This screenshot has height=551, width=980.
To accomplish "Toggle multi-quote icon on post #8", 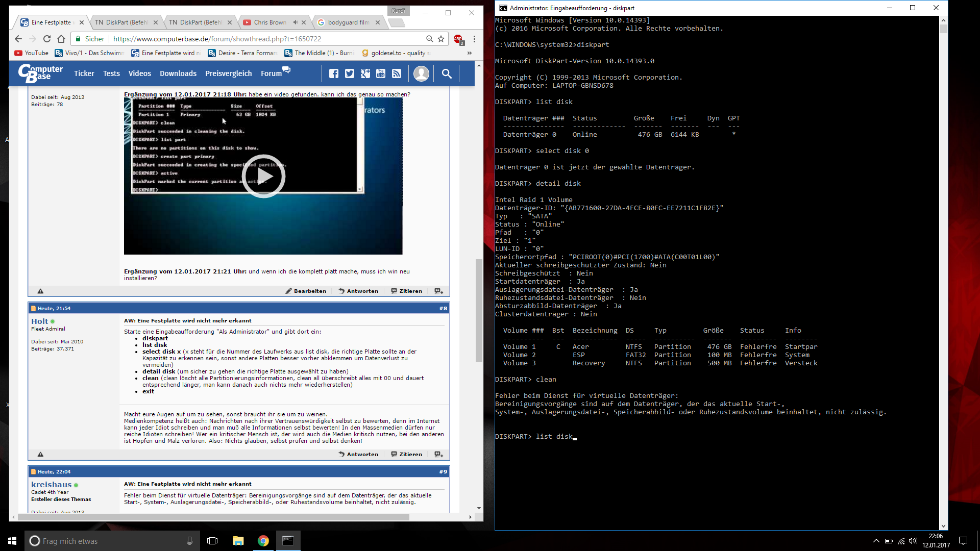I will 438,454.
